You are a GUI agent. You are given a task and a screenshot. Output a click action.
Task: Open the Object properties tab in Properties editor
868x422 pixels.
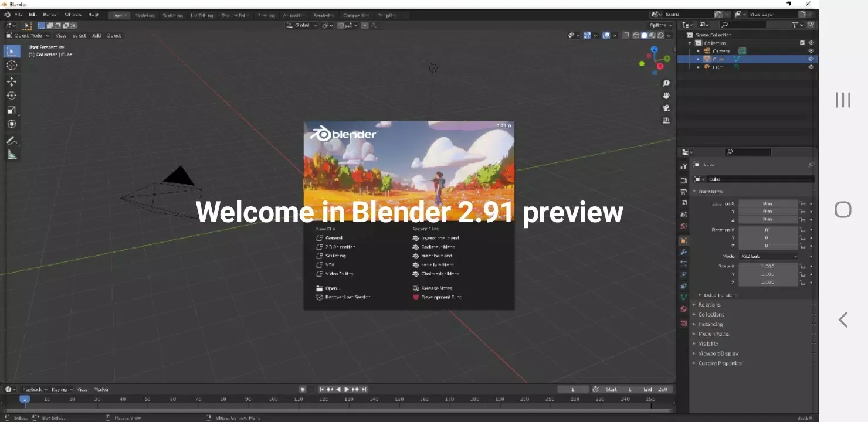click(683, 239)
